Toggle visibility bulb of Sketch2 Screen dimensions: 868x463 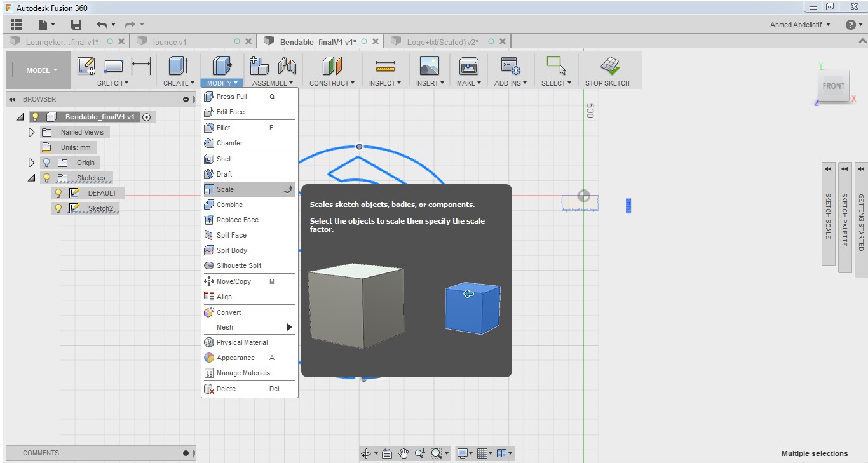tap(58, 208)
